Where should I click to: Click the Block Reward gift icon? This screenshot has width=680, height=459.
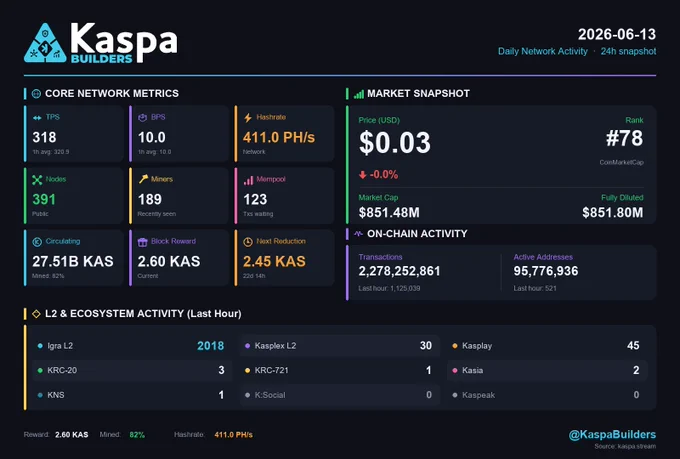click(142, 242)
